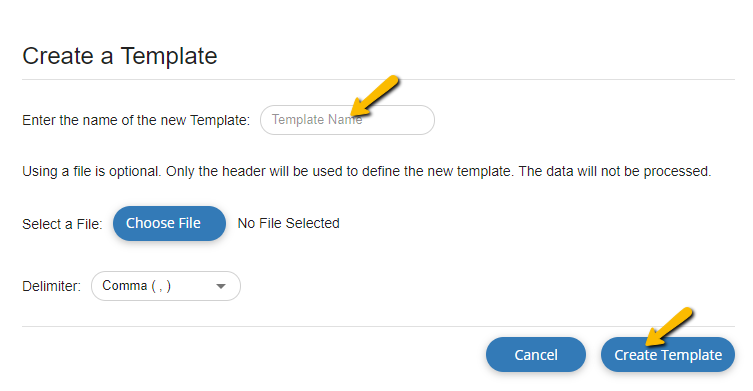Viewport: 753px width, 391px height.
Task: Open the Delimiter dropdown
Action: click(166, 286)
